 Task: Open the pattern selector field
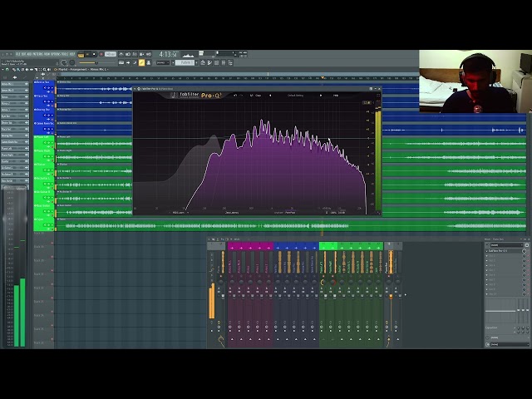click(x=186, y=63)
